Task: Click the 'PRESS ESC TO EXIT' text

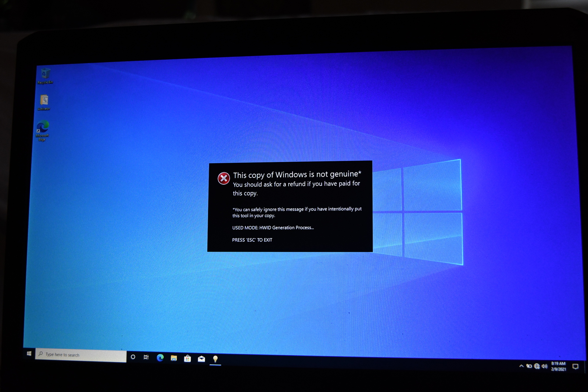Action: [252, 240]
